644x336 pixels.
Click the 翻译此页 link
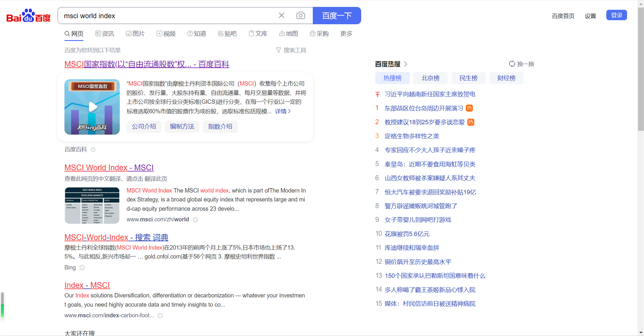(x=156, y=179)
